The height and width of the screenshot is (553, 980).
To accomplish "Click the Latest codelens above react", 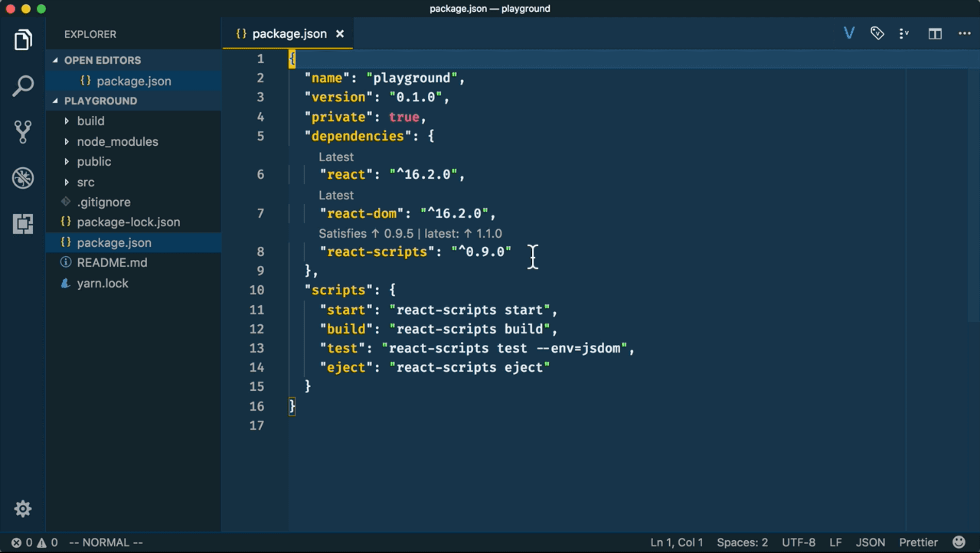I will click(x=336, y=157).
